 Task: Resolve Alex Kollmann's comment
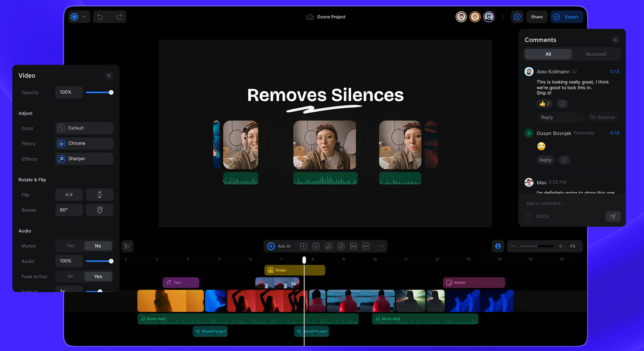pyautogui.click(x=602, y=117)
